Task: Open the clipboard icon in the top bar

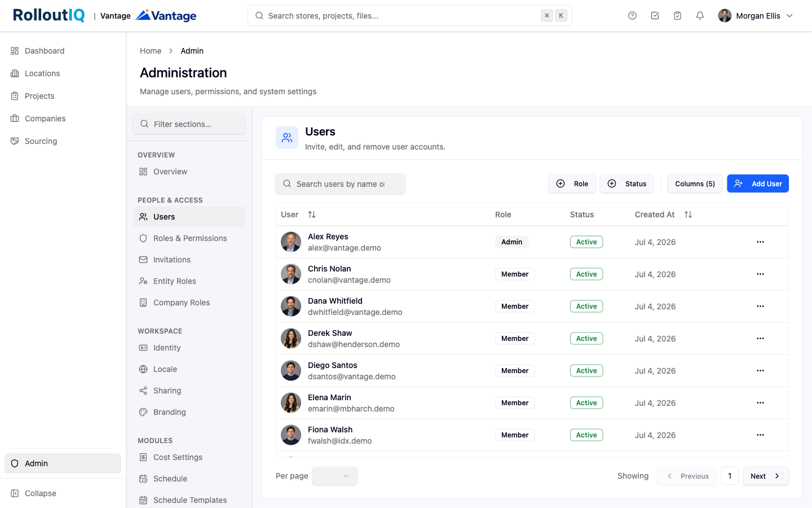Action: [x=677, y=16]
